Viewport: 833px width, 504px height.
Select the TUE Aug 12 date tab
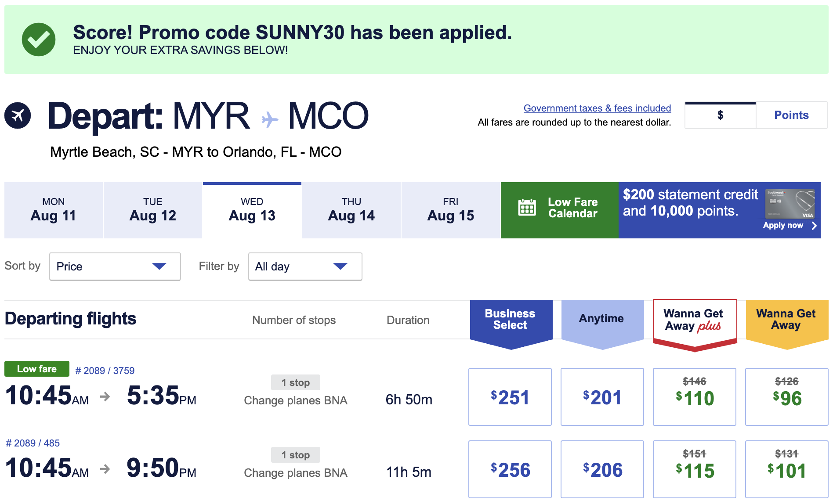153,210
